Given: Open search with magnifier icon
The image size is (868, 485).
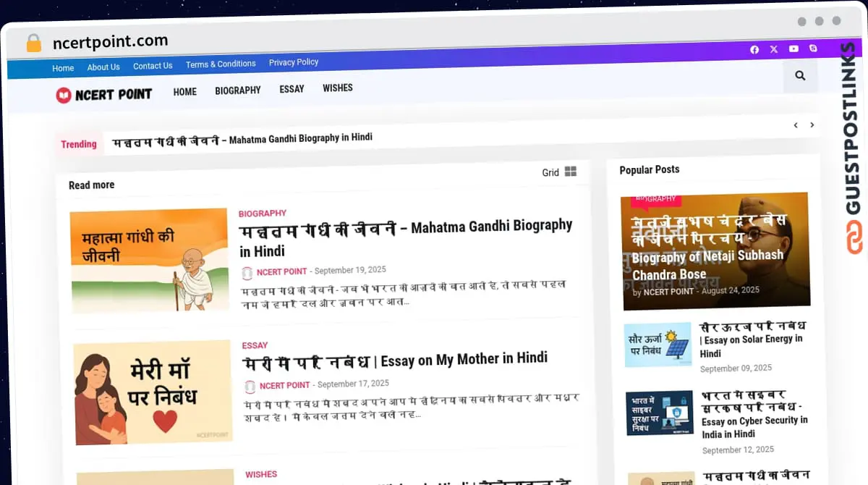Looking at the screenshot, I should (800, 75).
